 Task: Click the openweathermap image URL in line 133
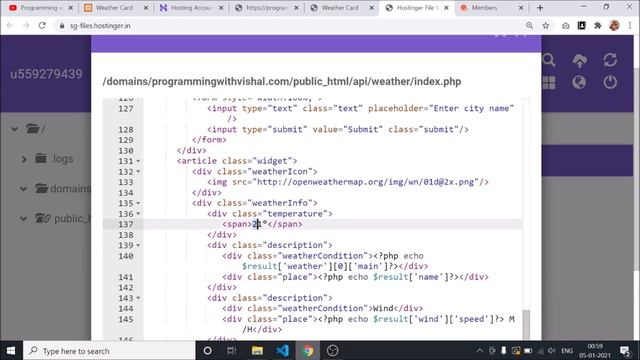(x=367, y=182)
